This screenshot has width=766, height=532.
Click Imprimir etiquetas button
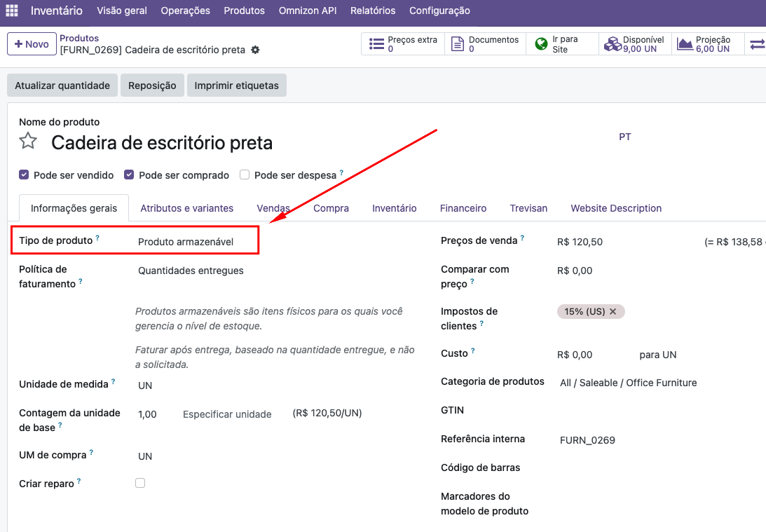[x=236, y=86]
